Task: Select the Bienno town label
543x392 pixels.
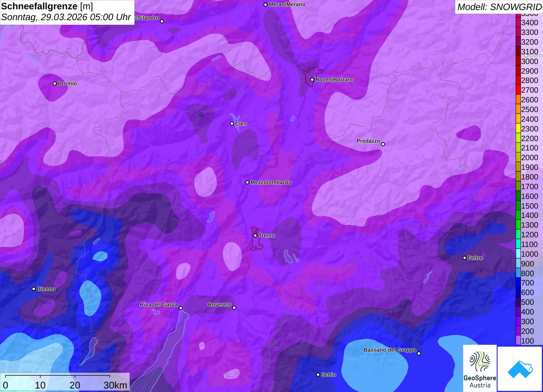Action: [46, 289]
